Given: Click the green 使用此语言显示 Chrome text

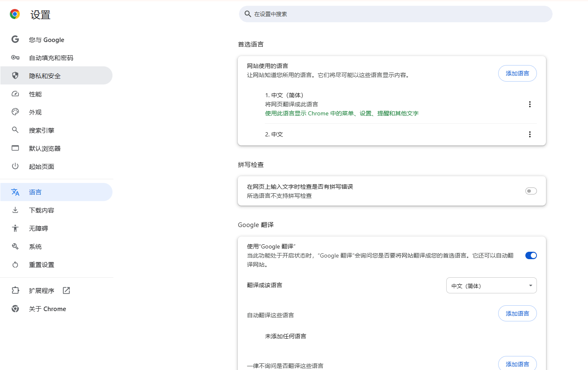Looking at the screenshot, I should 342,113.
